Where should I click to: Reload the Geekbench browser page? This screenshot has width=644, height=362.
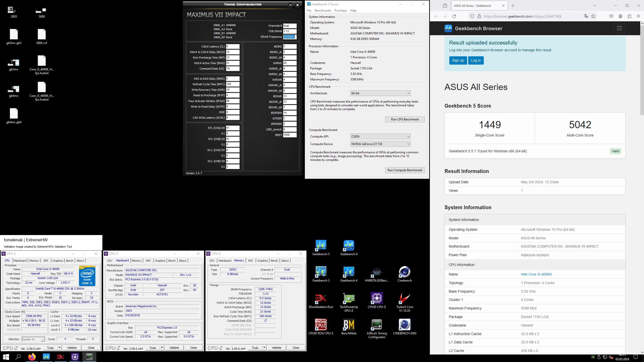454,16
